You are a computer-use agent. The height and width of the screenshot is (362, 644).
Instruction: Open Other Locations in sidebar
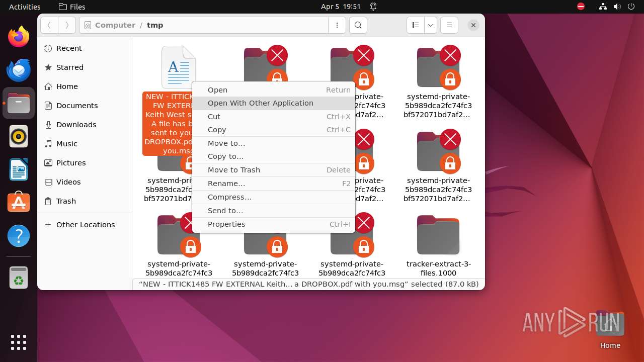pyautogui.click(x=85, y=225)
